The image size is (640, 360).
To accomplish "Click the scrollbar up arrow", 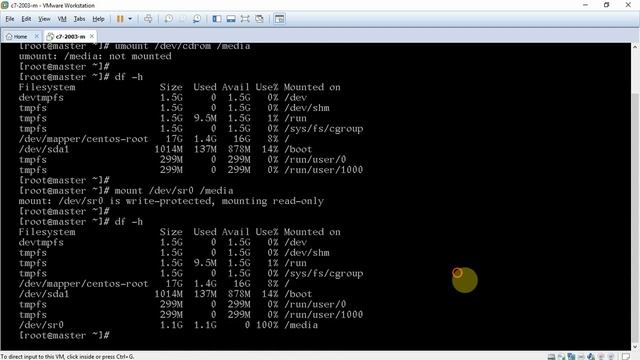I will tap(635, 47).
